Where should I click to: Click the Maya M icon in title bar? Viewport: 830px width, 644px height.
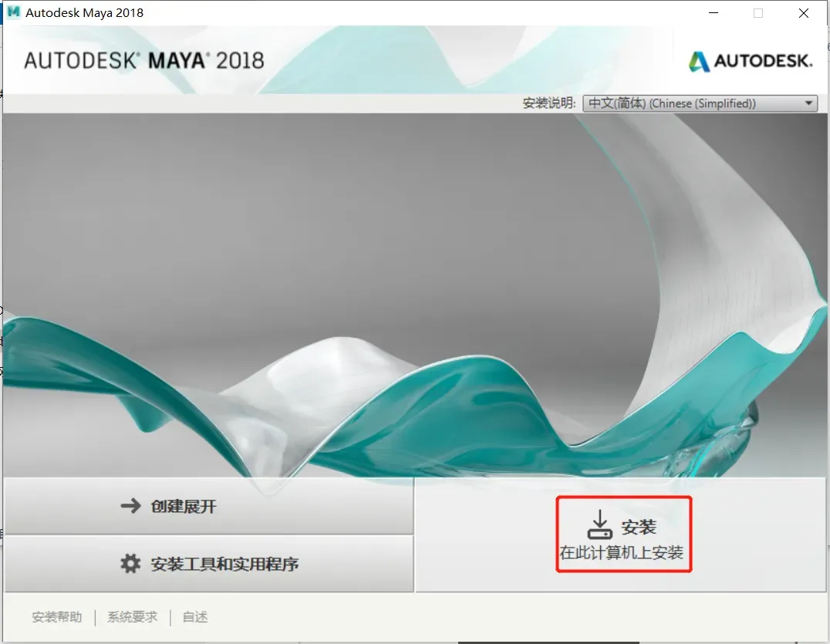tap(13, 12)
